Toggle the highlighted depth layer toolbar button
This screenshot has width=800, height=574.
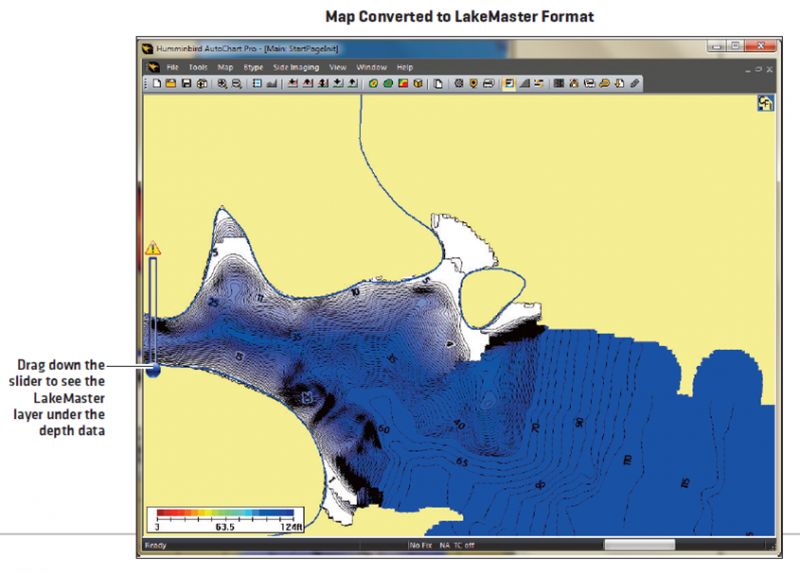pyautogui.click(x=509, y=83)
